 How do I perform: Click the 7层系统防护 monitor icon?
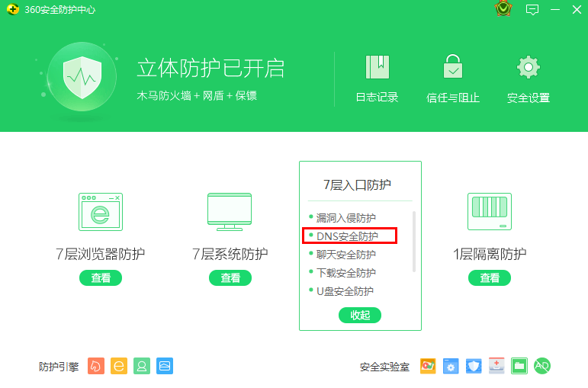230,212
